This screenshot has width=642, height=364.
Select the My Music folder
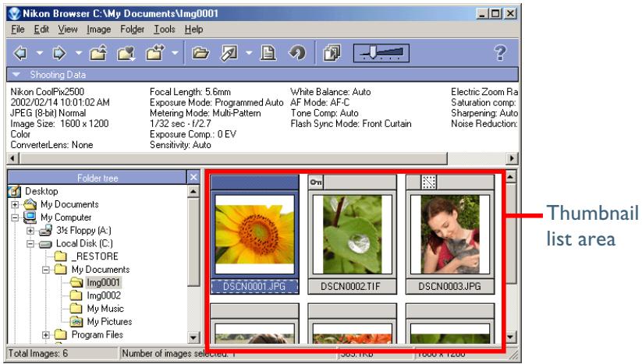pyautogui.click(x=105, y=309)
